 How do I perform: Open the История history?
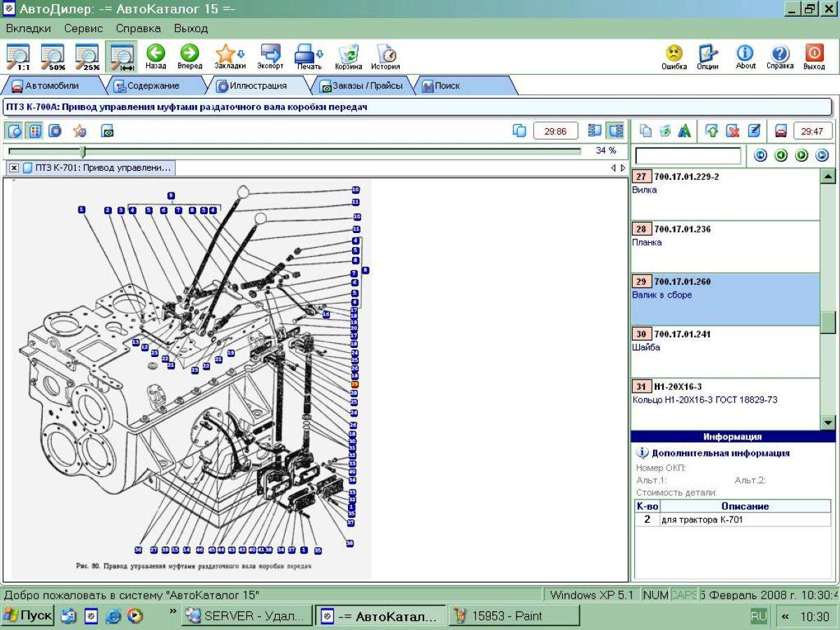[x=386, y=57]
